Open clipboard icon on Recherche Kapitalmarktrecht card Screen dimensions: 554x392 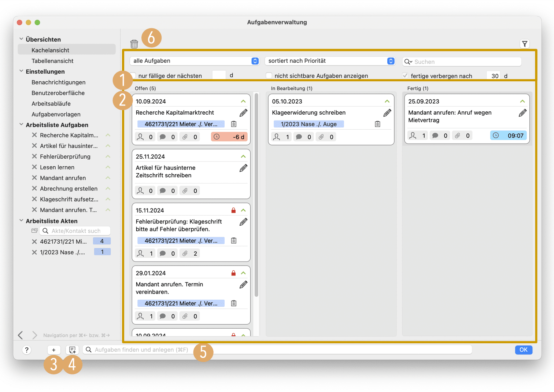(234, 124)
